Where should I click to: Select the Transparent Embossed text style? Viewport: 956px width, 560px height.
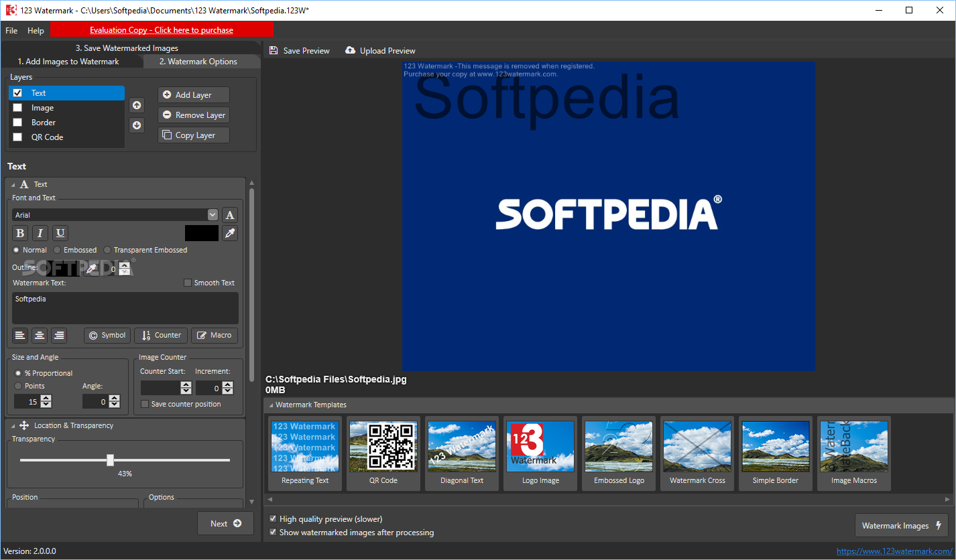click(107, 250)
